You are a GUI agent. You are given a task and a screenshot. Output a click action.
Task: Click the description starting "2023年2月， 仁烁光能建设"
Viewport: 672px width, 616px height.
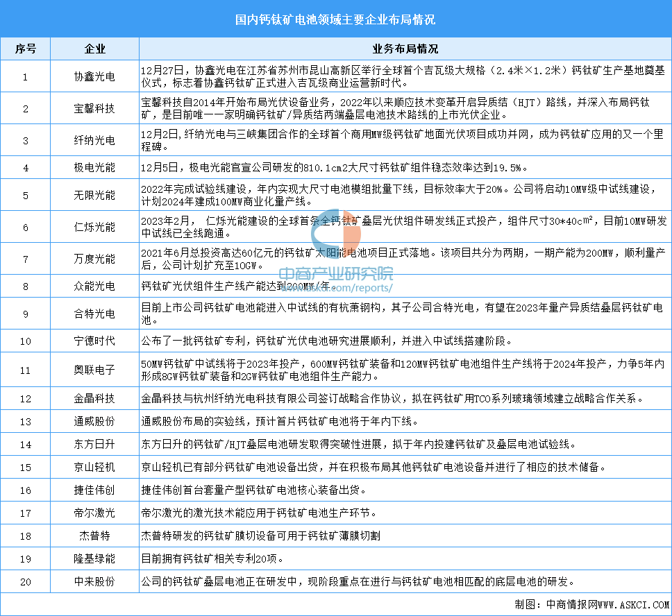[404, 227]
